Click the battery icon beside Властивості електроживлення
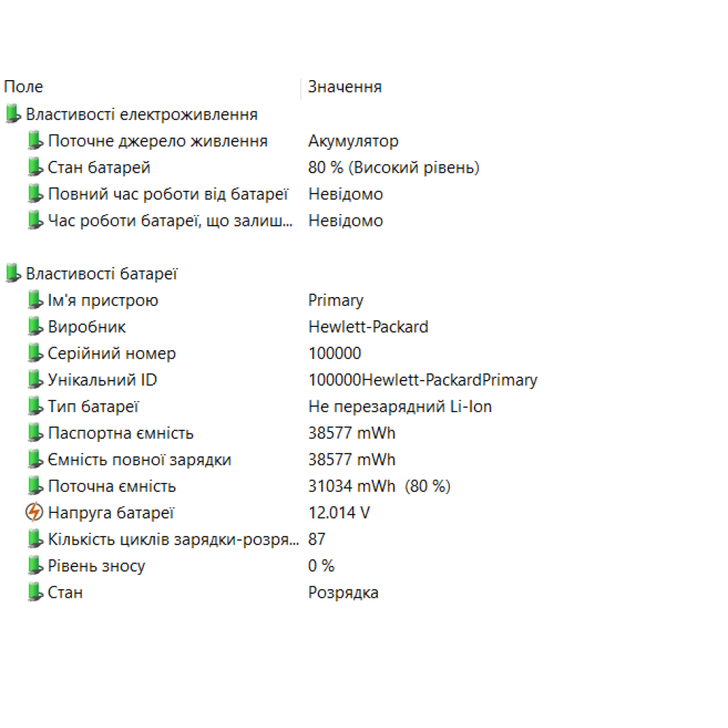This screenshot has height=728, width=728. (x=12, y=114)
